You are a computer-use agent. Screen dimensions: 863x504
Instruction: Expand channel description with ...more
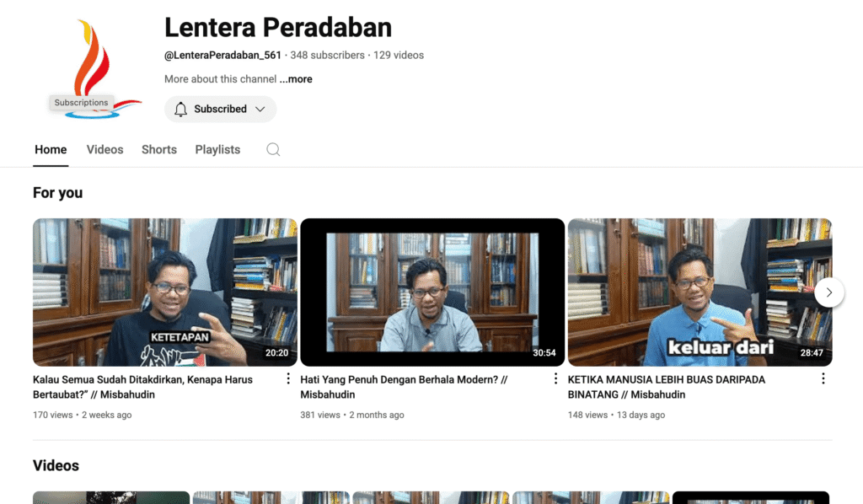pos(296,79)
